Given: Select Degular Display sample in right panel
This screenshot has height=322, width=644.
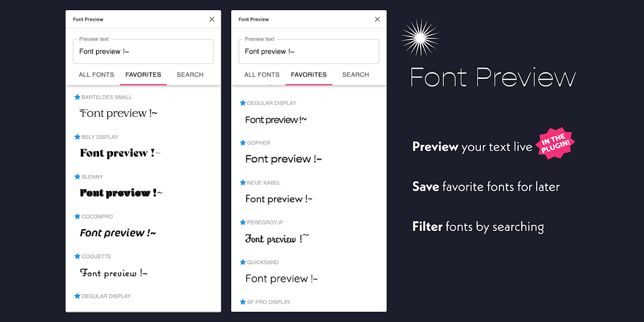Looking at the screenshot, I should click(276, 120).
